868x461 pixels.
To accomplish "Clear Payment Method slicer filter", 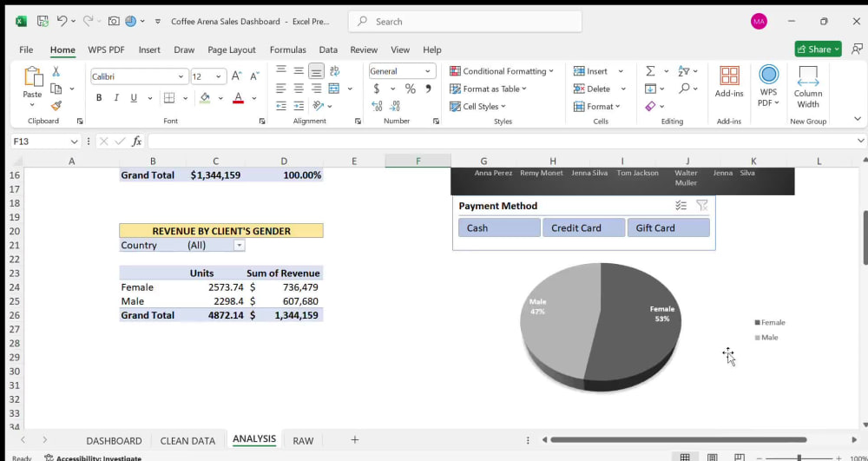I will click(x=702, y=205).
